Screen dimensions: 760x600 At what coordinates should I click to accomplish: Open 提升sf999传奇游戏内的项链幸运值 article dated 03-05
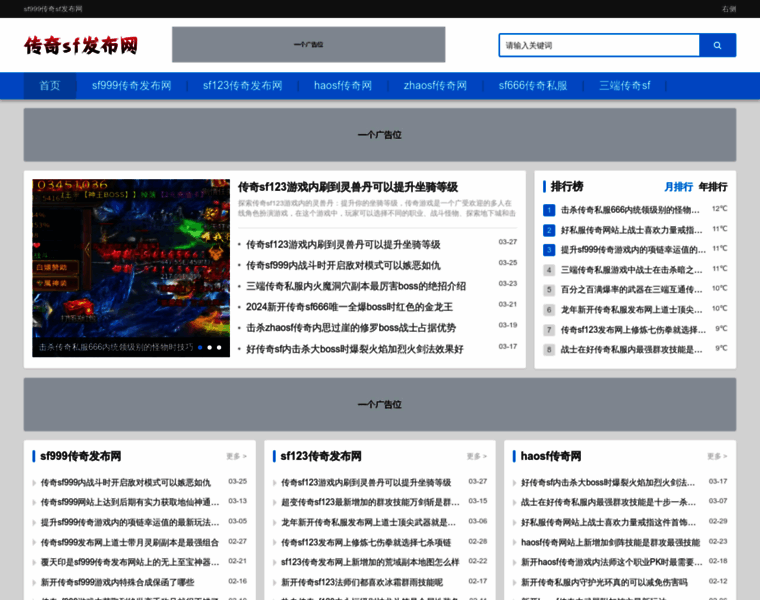(x=130, y=522)
